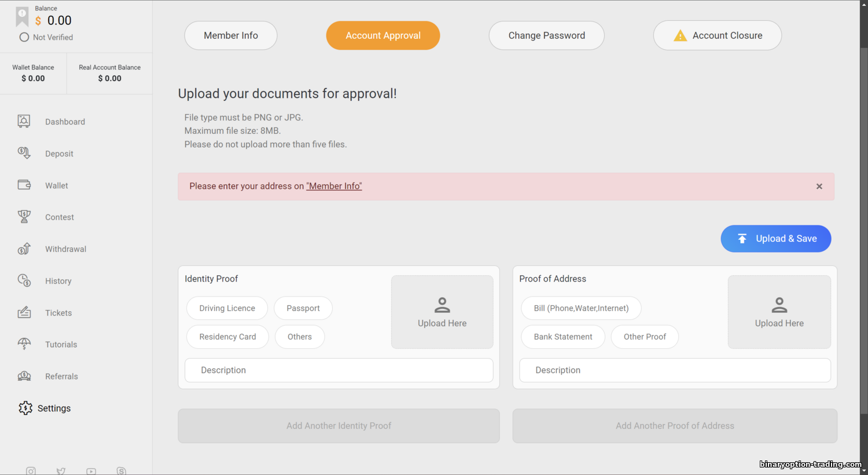Screen dimensions: 868x475
Task: Click Upload Here under Proof of Address
Action: coord(779,312)
